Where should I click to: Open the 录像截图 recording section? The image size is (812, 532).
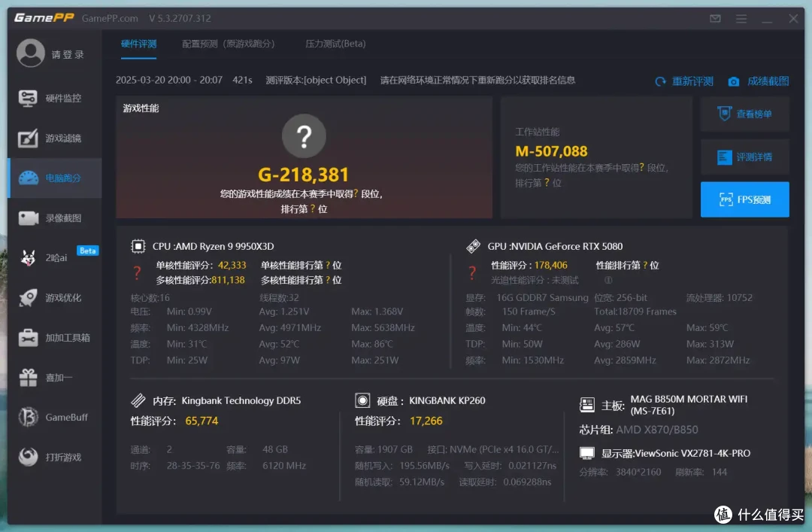pos(54,217)
